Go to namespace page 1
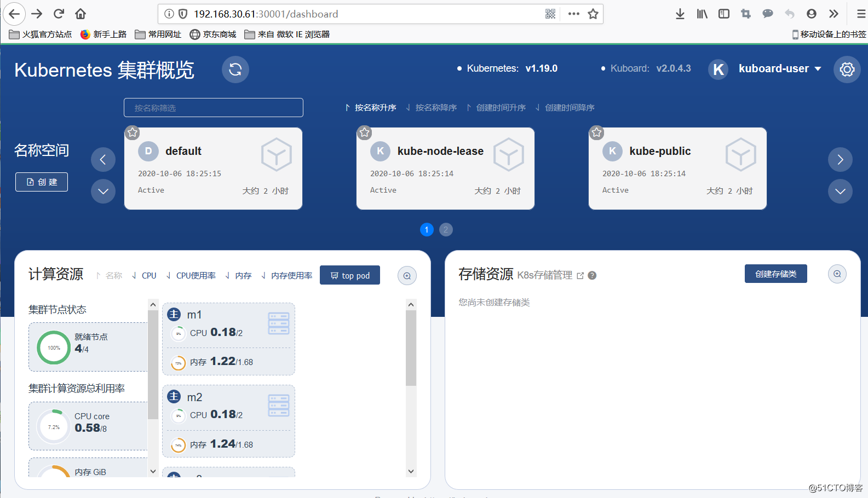The width and height of the screenshot is (868, 498). pyautogui.click(x=427, y=230)
